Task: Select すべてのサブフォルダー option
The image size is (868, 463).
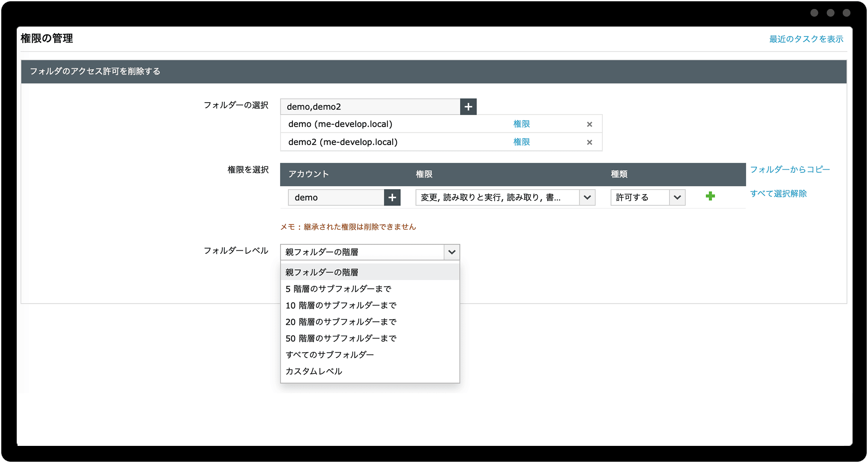Action: tap(329, 355)
